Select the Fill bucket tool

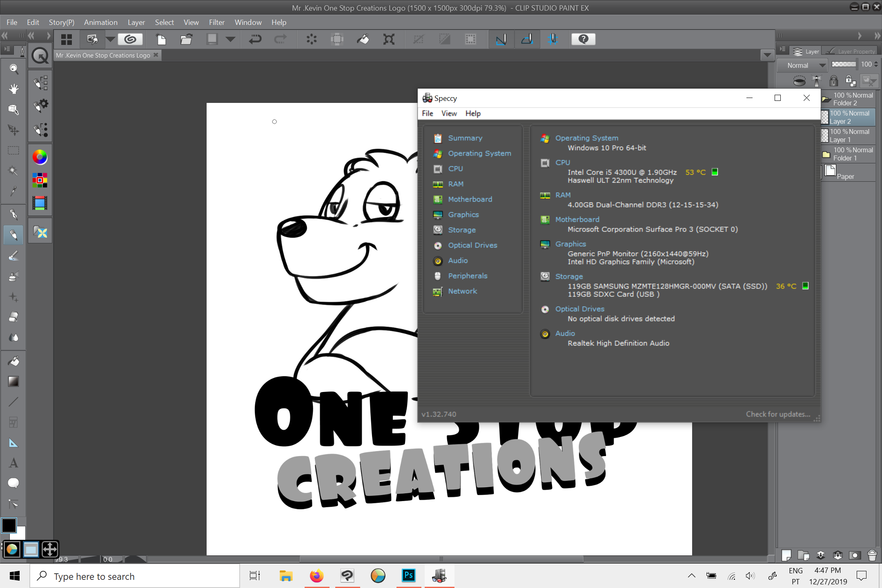(x=13, y=361)
